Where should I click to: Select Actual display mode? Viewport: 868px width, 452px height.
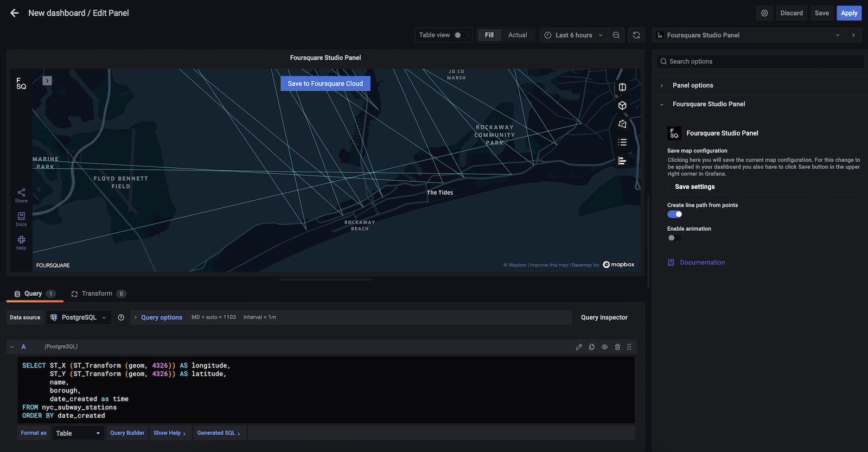click(518, 35)
